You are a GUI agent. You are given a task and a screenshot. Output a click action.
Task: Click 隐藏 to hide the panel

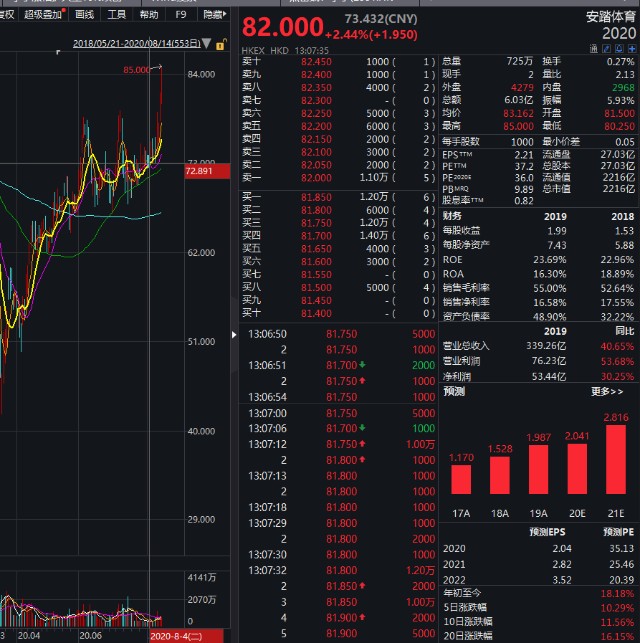(x=214, y=15)
